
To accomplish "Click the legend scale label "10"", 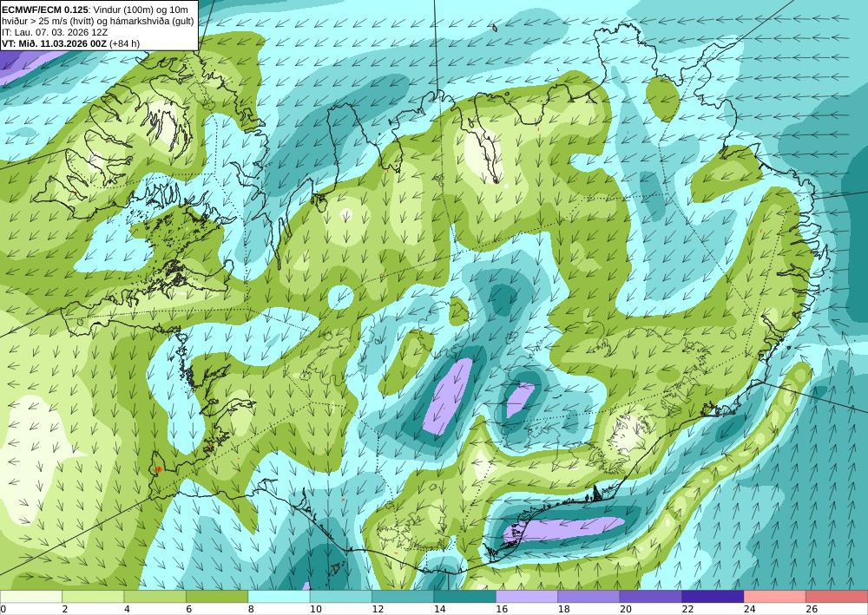I will pos(316,610).
